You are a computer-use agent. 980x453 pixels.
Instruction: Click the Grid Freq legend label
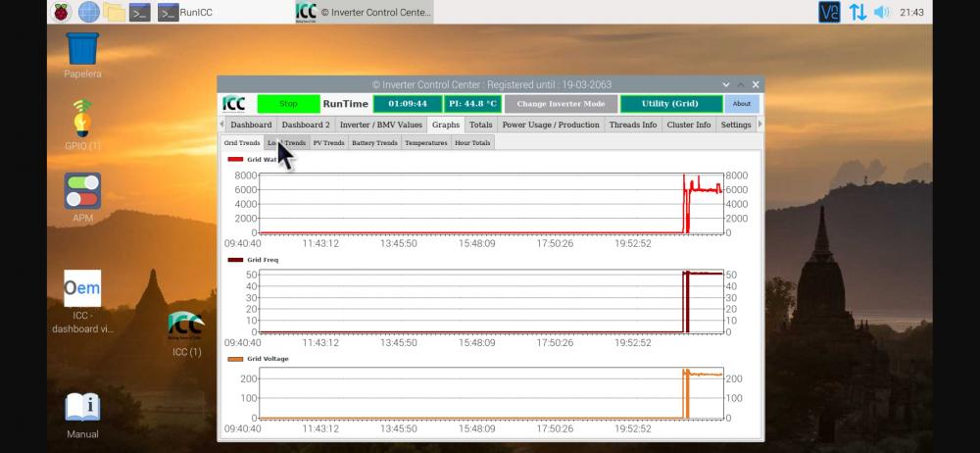[x=263, y=260]
